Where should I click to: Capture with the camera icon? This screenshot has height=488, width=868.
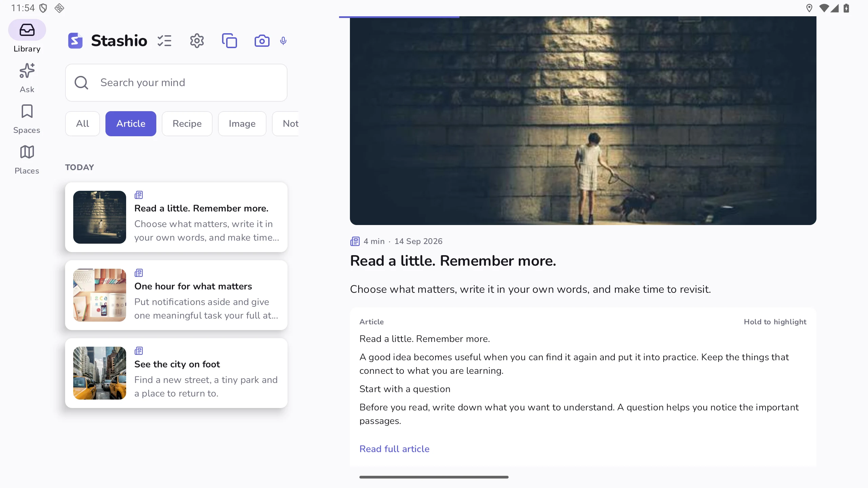[262, 41]
